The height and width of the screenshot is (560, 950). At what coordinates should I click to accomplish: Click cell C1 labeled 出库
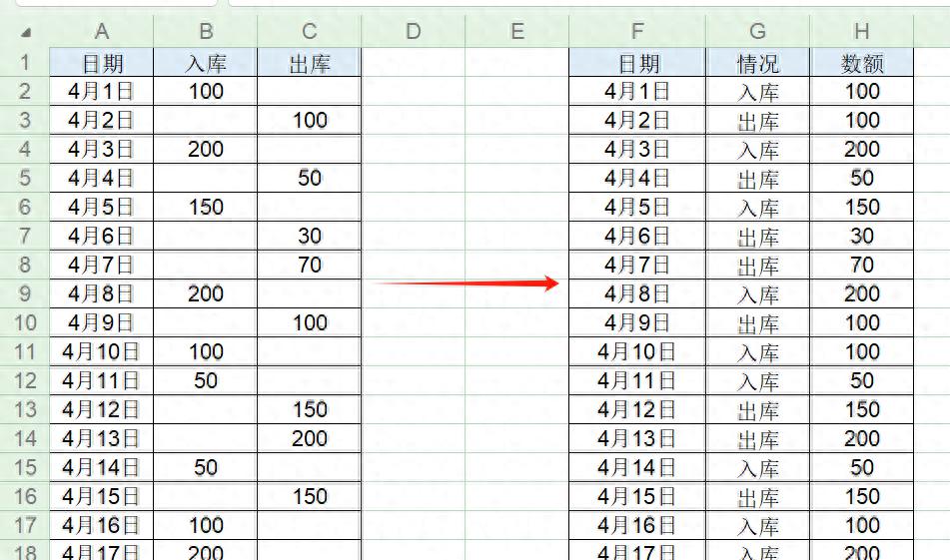click(309, 62)
